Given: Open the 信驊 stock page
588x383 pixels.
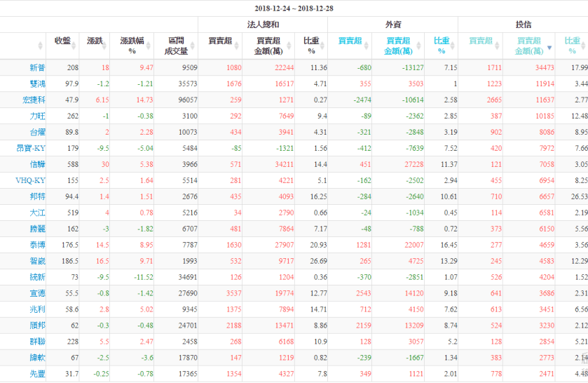Looking at the screenshot, I should click(x=37, y=164).
